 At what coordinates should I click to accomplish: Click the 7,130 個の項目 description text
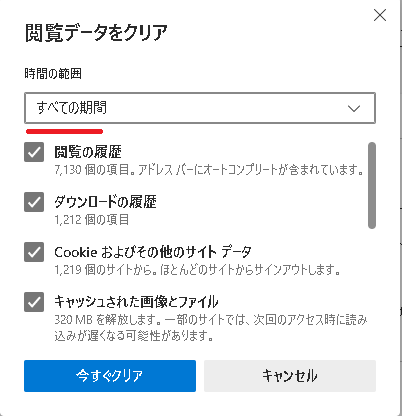point(92,170)
